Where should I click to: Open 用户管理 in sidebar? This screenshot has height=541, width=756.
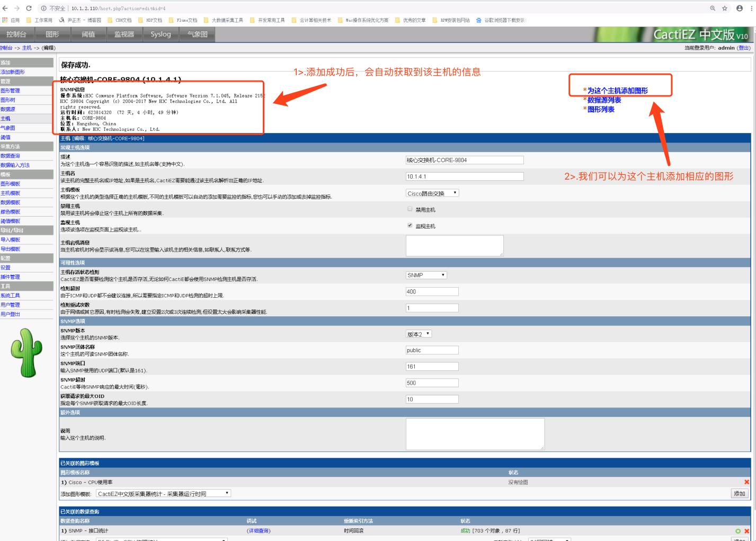[x=10, y=305]
